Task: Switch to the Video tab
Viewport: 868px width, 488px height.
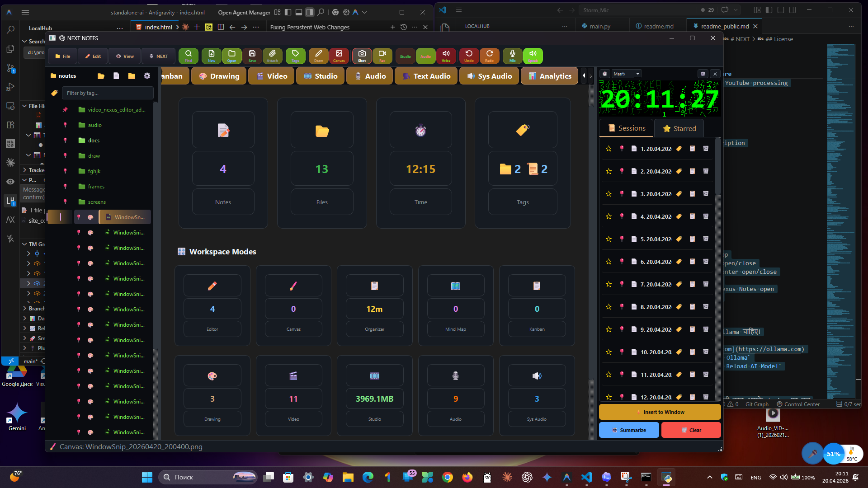Action: [x=272, y=76]
